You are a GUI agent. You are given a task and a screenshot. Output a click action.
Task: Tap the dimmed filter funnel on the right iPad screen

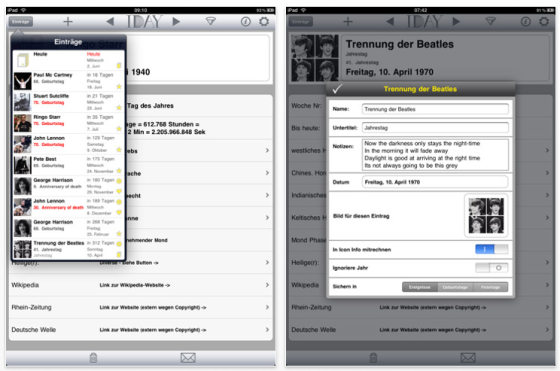click(x=491, y=21)
